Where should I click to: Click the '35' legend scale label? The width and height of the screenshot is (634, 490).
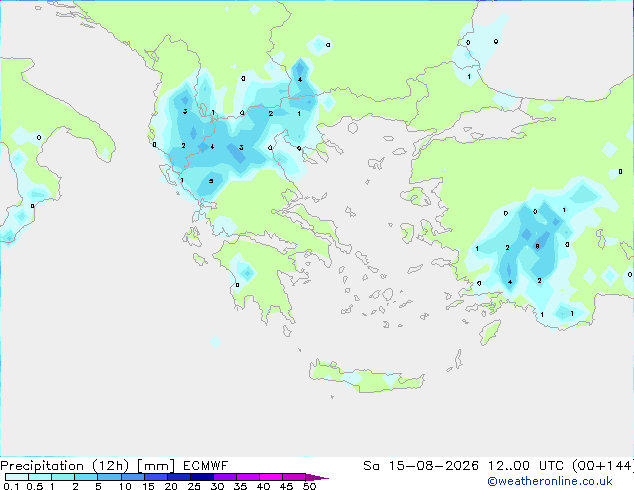pyautogui.click(x=240, y=486)
